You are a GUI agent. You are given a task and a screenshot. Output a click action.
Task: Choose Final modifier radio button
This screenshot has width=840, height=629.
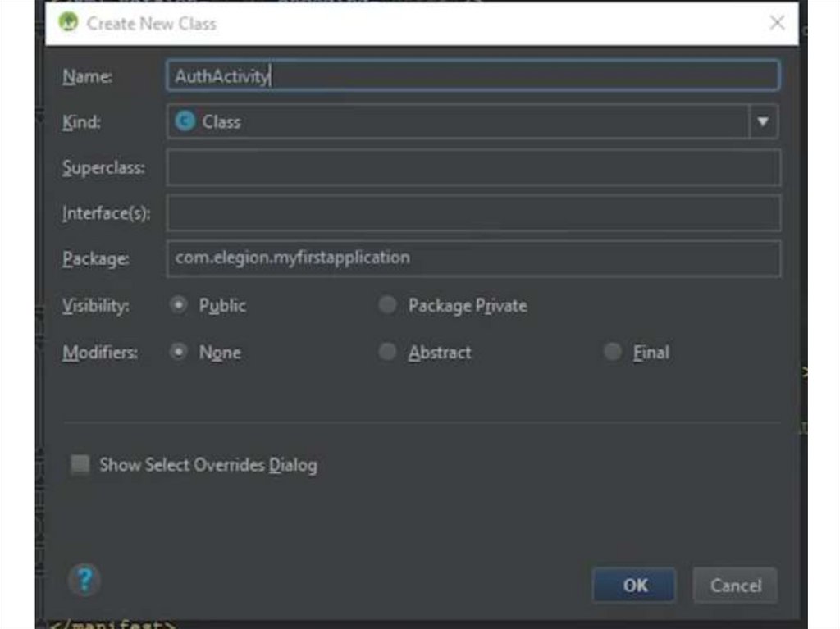click(612, 352)
